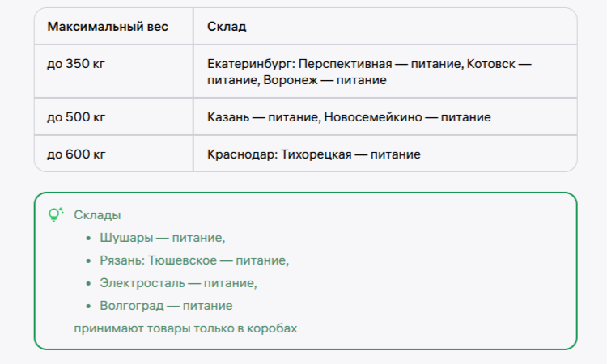Select the "до 350 кг" cell
Viewport: 607px width, 364px height.
[76, 63]
